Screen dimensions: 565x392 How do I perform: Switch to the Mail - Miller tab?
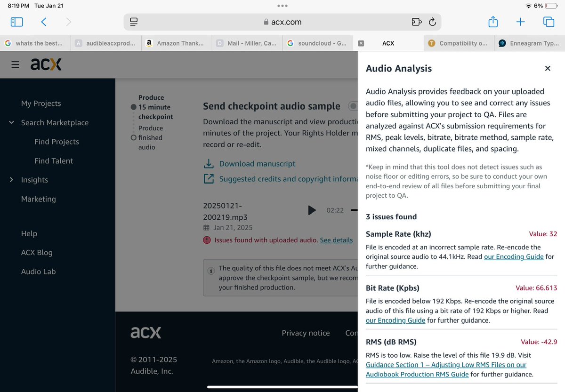pyautogui.click(x=247, y=43)
